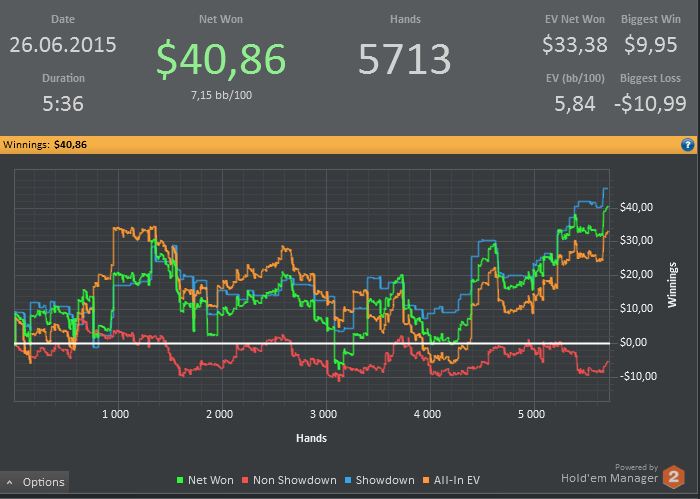Viewport: 700px width, 499px height.
Task: Click the blue Showdown color swatch
Action: tap(348, 481)
